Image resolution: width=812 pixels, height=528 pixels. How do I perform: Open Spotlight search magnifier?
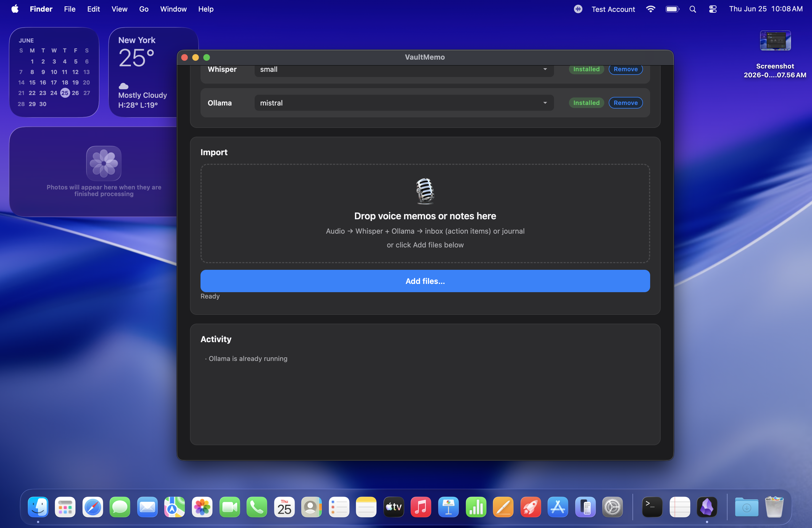(x=693, y=9)
